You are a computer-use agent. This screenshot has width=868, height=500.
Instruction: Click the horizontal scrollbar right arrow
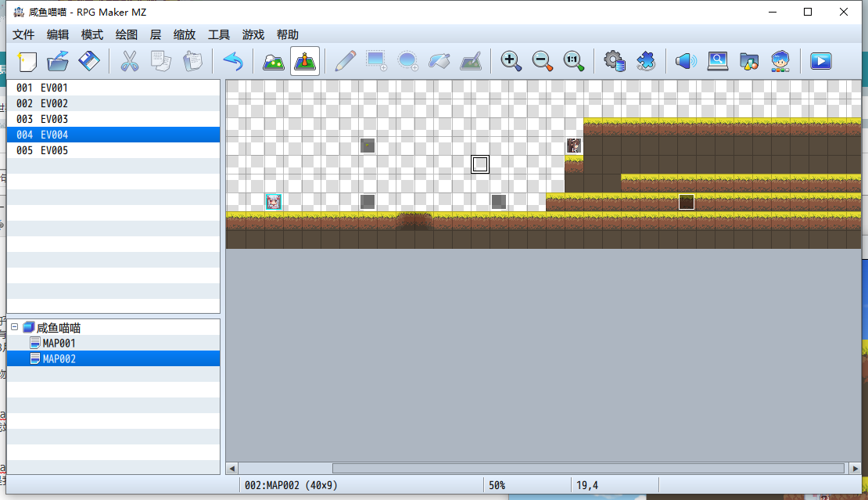(855, 469)
